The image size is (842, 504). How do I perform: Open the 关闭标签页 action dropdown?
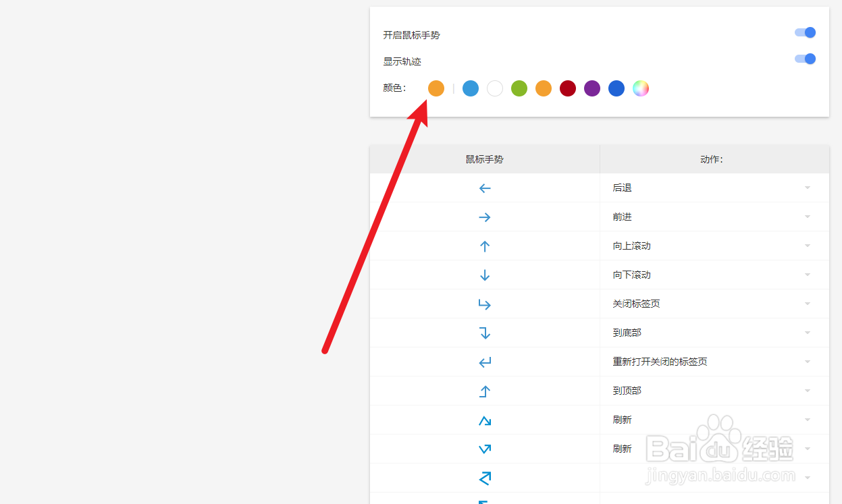click(807, 304)
